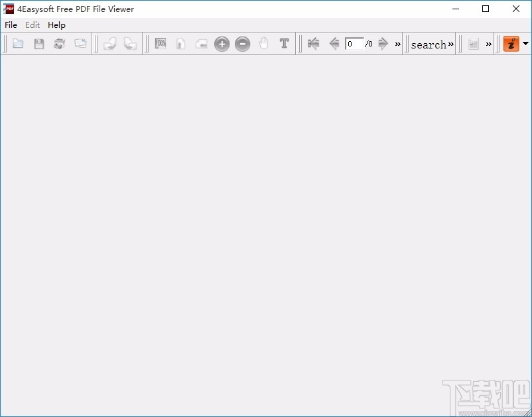
Task: Open the File menu
Action: coord(11,25)
